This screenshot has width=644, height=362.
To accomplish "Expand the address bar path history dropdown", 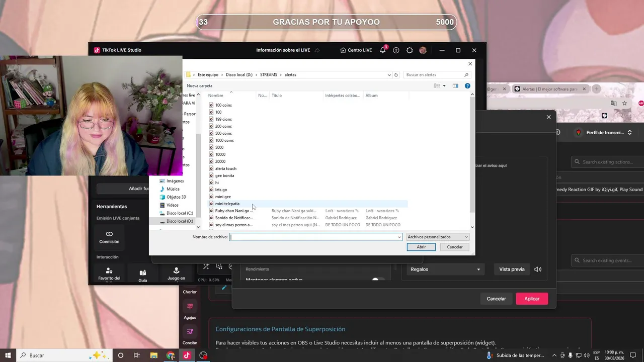I will click(389, 75).
